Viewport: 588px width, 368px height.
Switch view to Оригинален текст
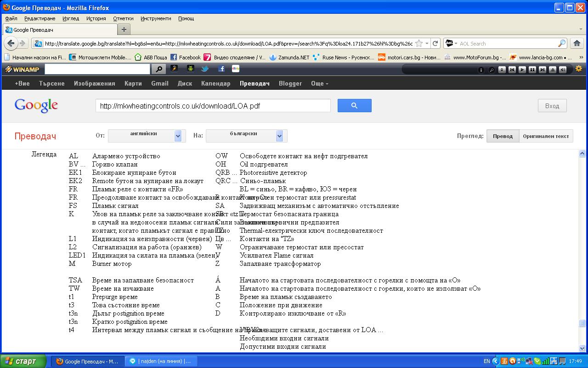point(546,136)
